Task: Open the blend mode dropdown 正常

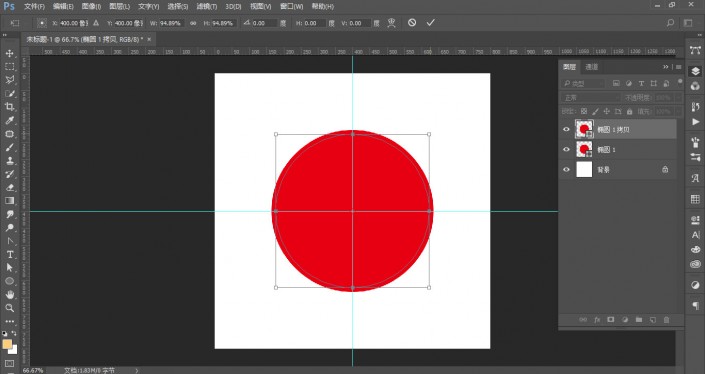Action: [x=591, y=98]
